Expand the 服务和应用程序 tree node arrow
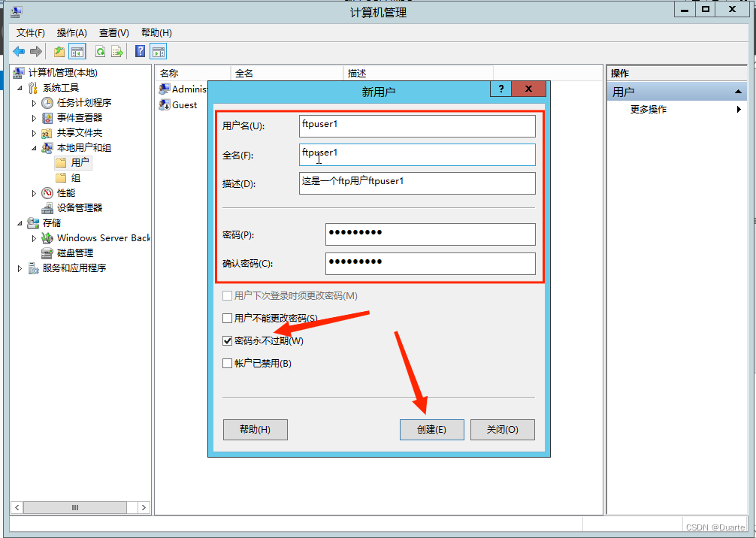The image size is (756, 538). coord(20,268)
